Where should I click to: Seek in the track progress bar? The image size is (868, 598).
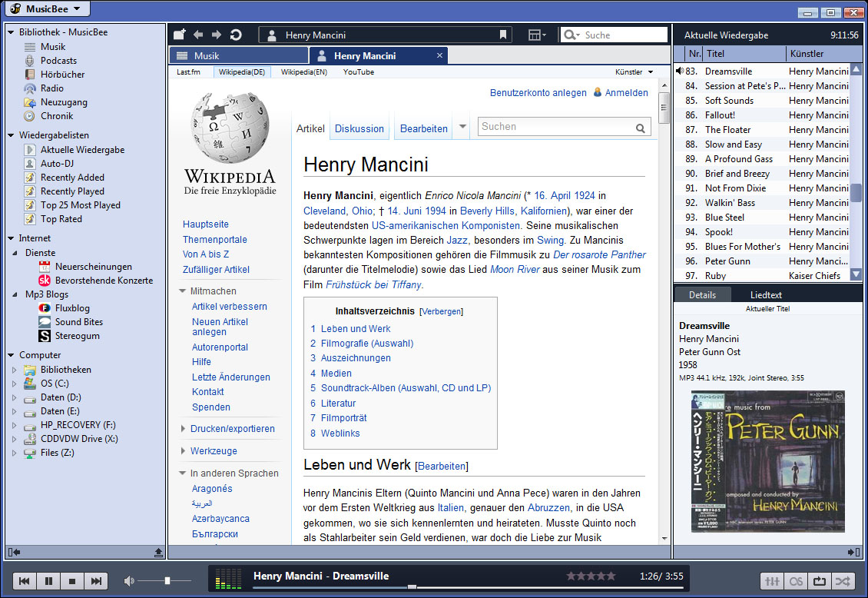(468, 587)
